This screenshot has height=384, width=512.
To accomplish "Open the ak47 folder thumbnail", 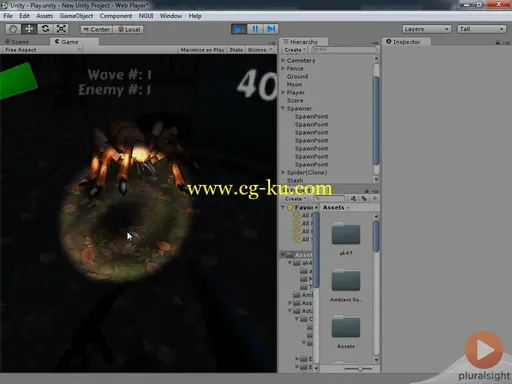I will (346, 234).
